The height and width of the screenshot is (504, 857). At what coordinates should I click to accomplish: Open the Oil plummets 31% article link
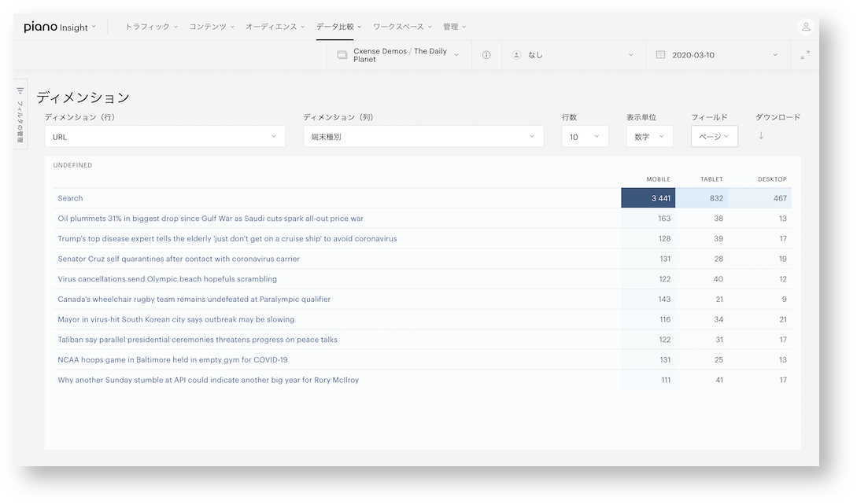pos(210,219)
